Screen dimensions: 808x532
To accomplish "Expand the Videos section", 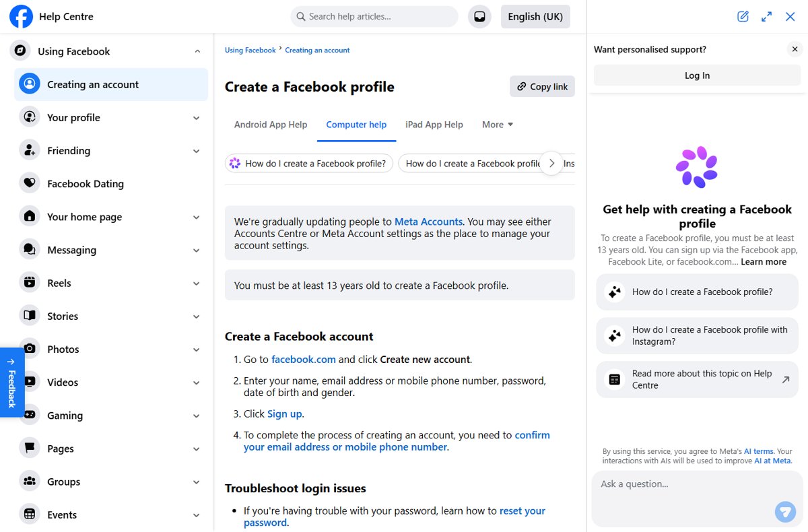I will (196, 383).
